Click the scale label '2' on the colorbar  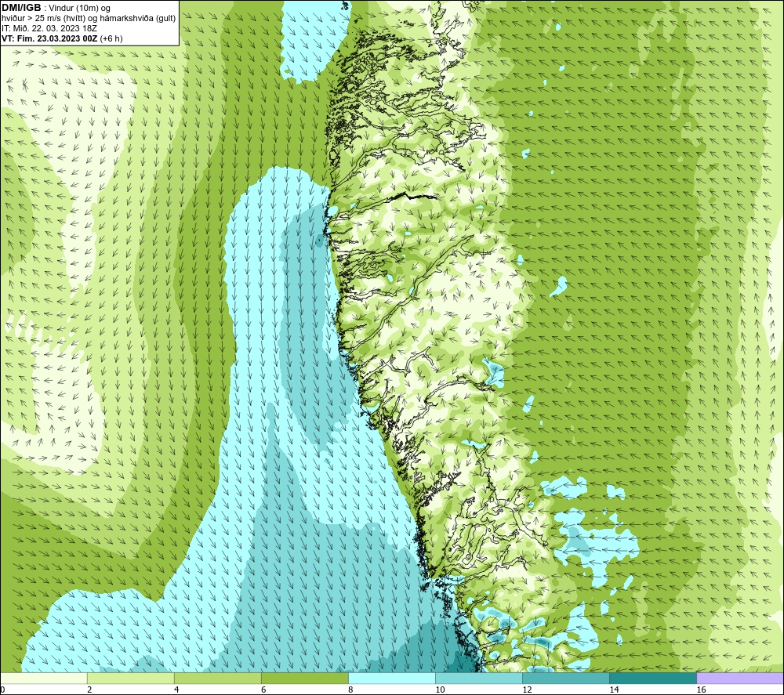[89, 690]
